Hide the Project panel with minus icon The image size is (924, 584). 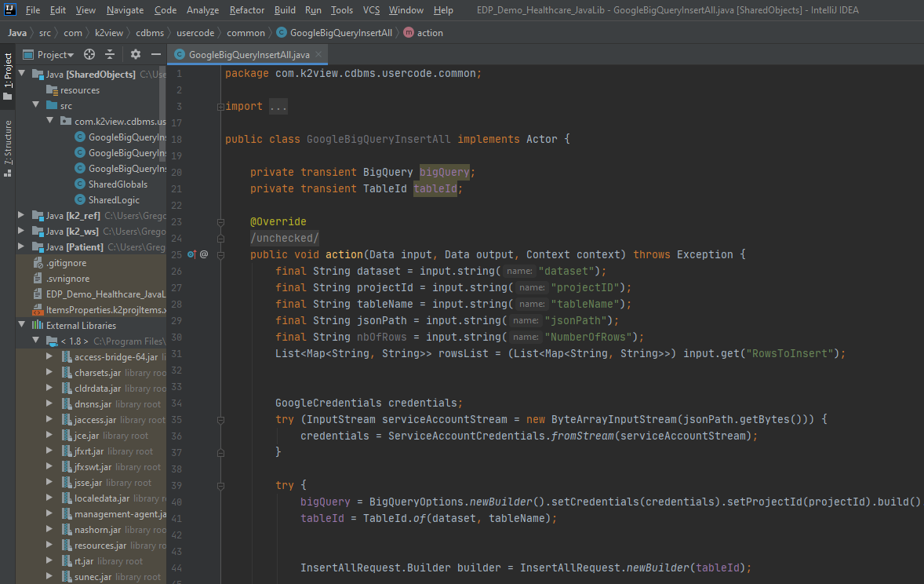point(155,54)
